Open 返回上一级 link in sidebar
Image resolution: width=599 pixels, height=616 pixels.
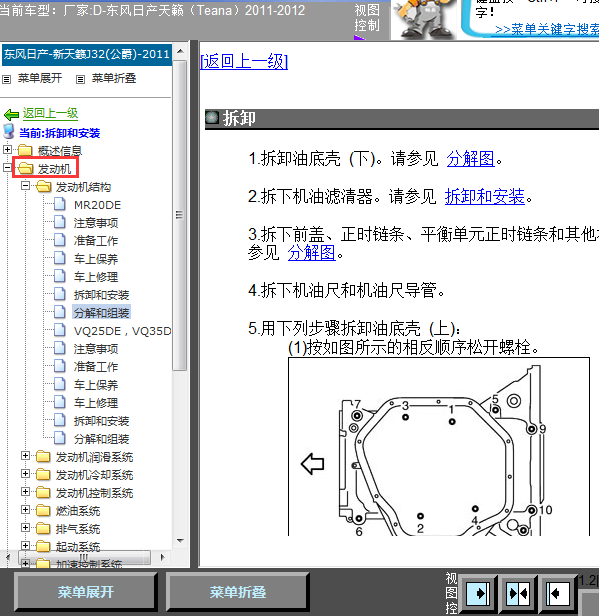coord(50,114)
